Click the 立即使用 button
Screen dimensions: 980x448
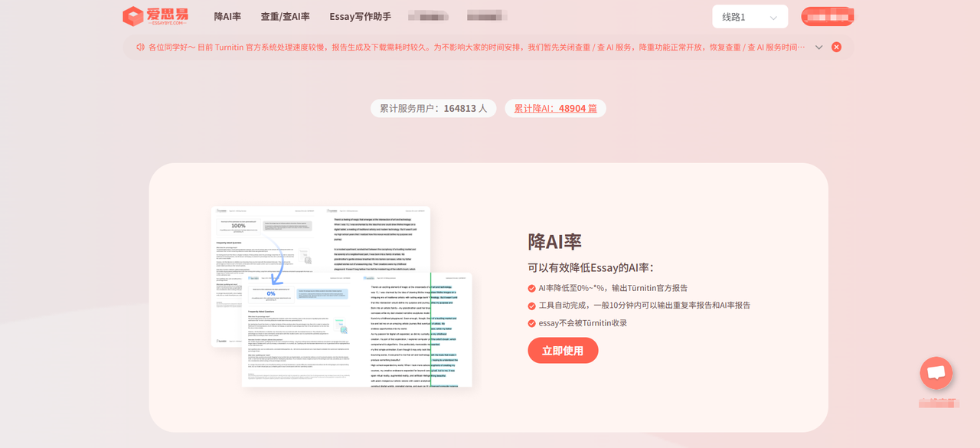[563, 350]
